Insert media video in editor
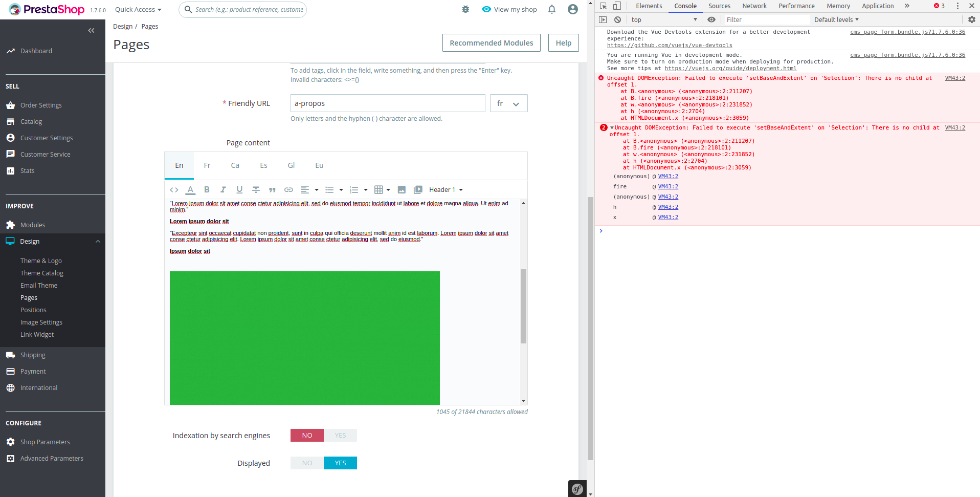The image size is (980, 497). 418,190
